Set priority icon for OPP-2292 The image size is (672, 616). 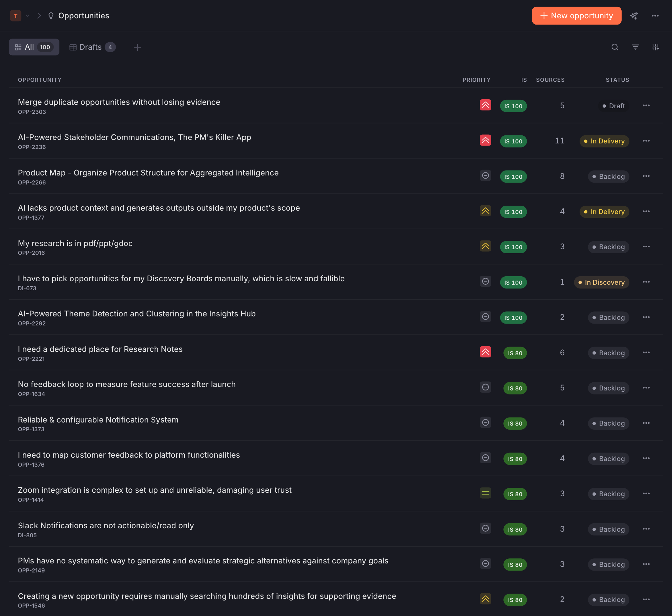tap(485, 317)
